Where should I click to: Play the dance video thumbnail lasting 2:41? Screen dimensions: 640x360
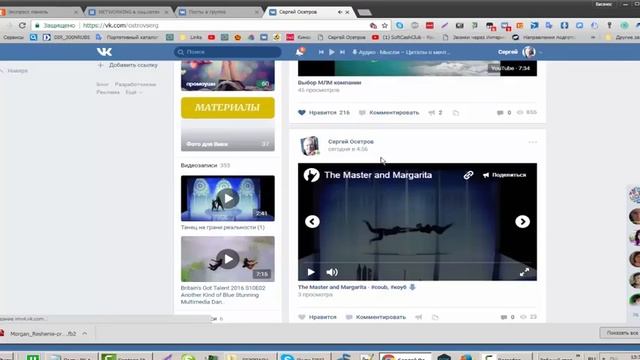(228, 198)
